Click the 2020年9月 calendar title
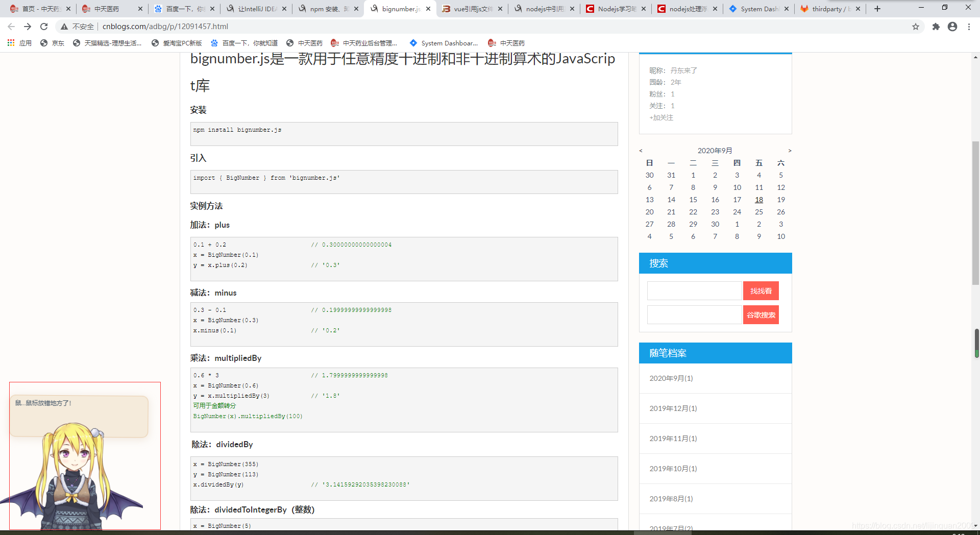Image resolution: width=980 pixels, height=535 pixels. point(715,151)
